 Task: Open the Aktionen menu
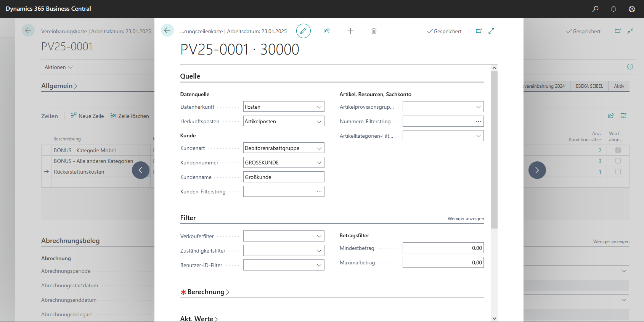coord(58,67)
